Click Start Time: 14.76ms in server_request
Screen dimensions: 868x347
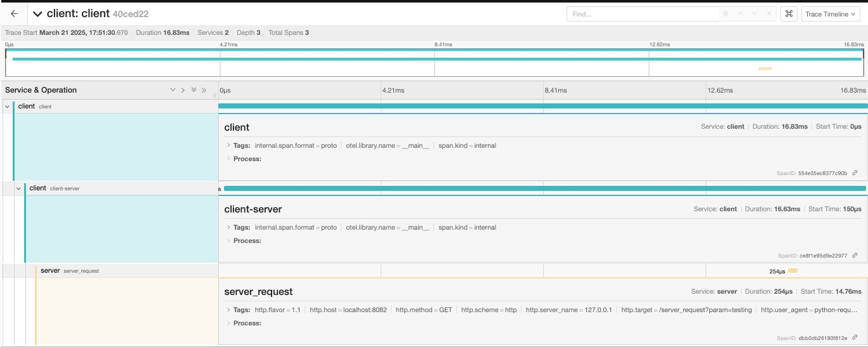click(x=831, y=291)
